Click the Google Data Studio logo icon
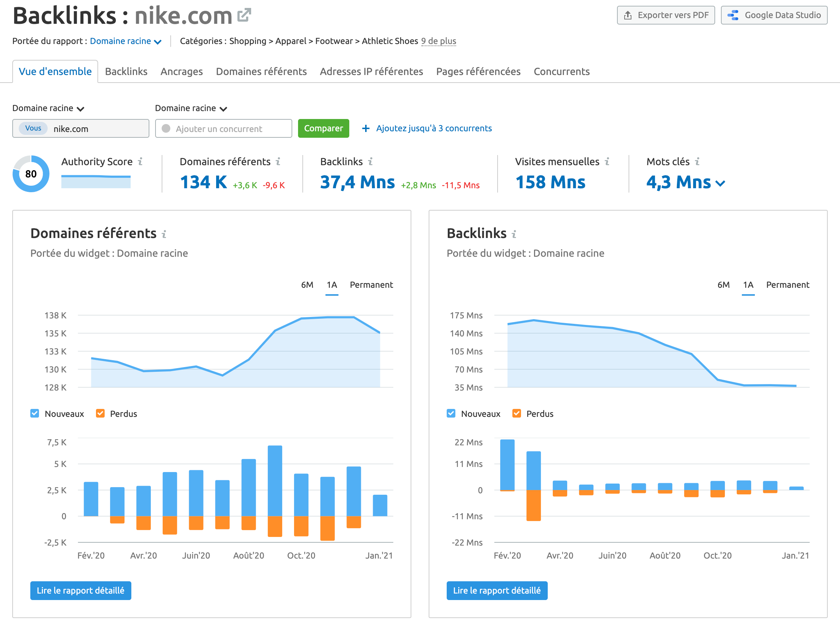 [x=734, y=15]
